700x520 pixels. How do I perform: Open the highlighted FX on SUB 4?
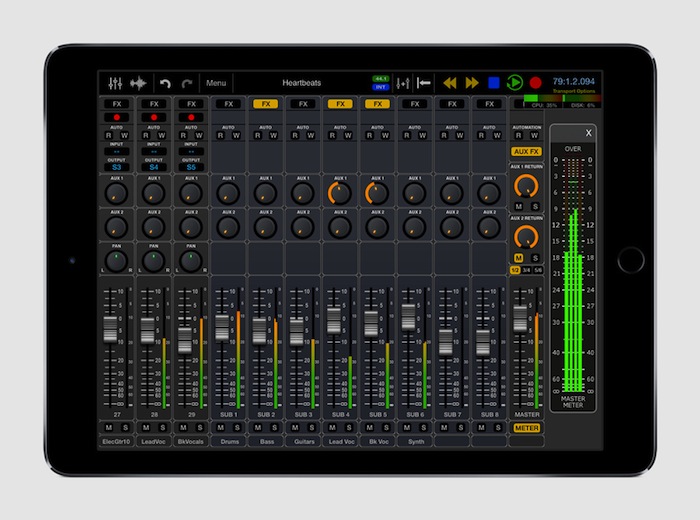tap(340, 104)
